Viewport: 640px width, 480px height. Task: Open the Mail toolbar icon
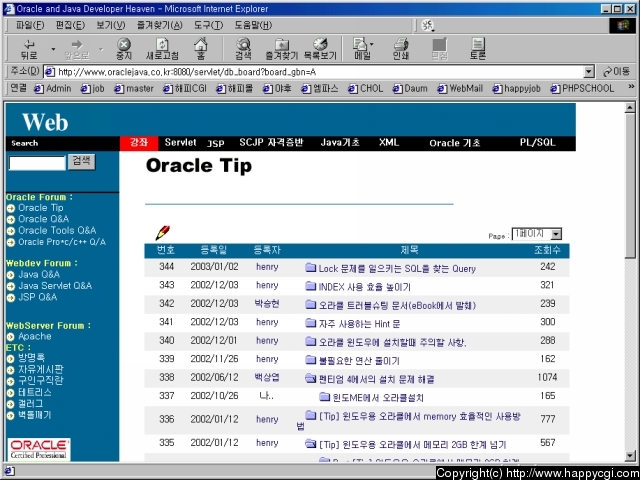pos(361,49)
